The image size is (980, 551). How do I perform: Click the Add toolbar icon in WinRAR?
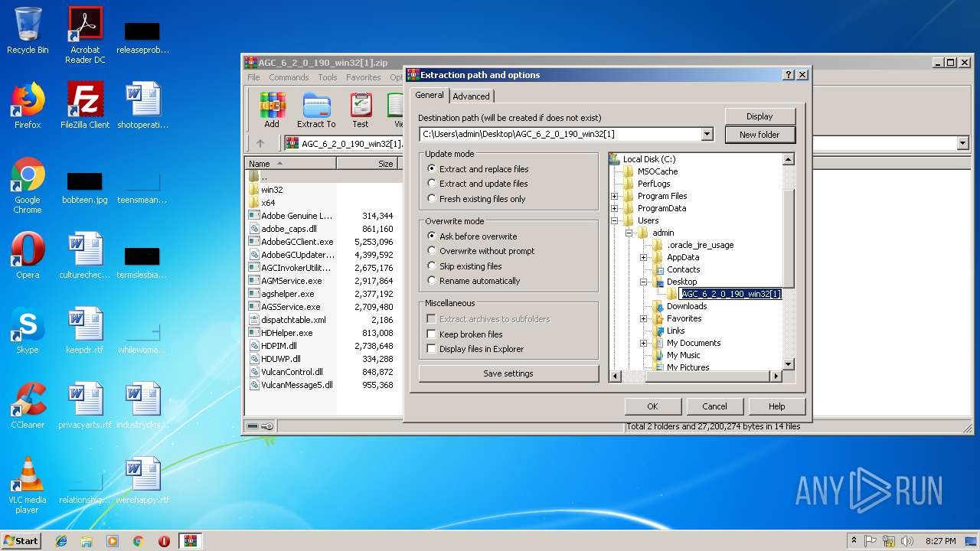(x=272, y=109)
